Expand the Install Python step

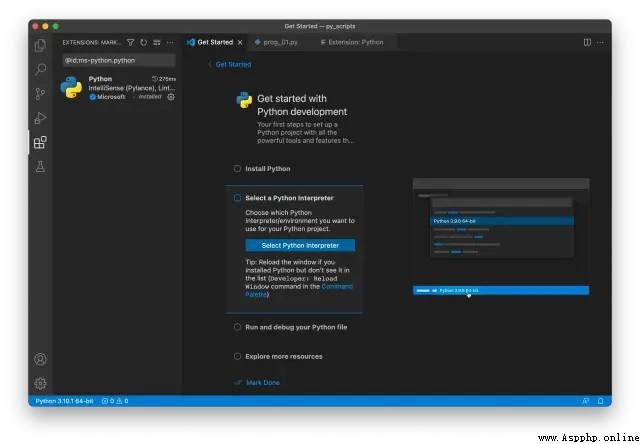tap(268, 169)
